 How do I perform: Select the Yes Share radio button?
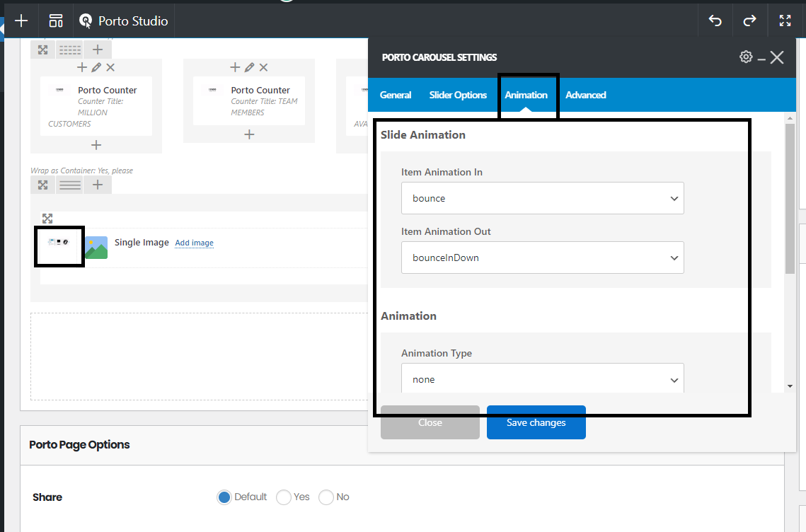coord(284,497)
